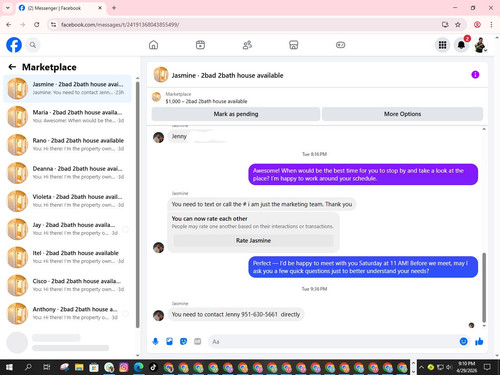Open Instagram from the taskbar
The width and height of the screenshot is (500, 375).
tap(124, 367)
